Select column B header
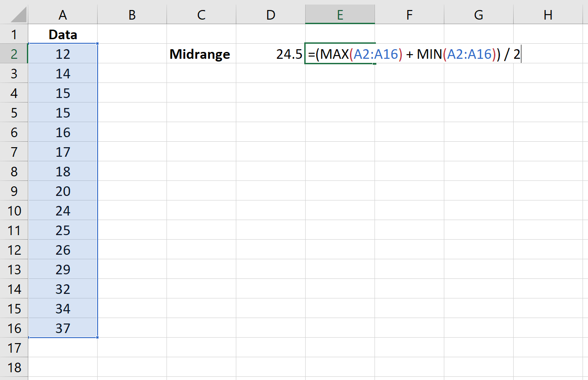The width and height of the screenshot is (588, 380). (132, 15)
